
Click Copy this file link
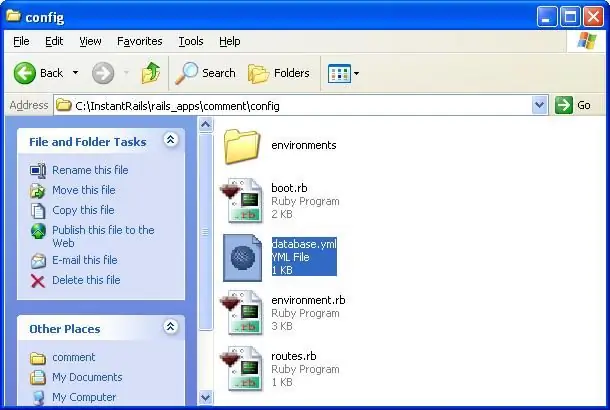point(83,210)
